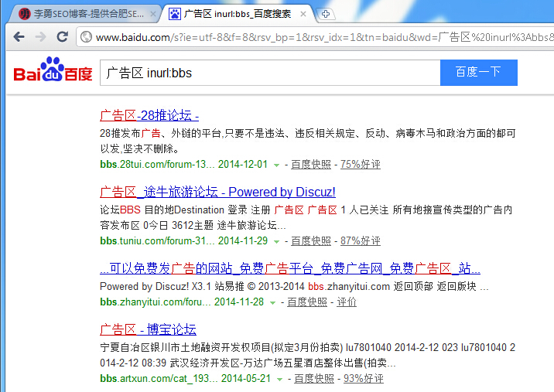Open result 广告区-28推论坛
Viewport: 554px width, 392px height.
(x=149, y=116)
